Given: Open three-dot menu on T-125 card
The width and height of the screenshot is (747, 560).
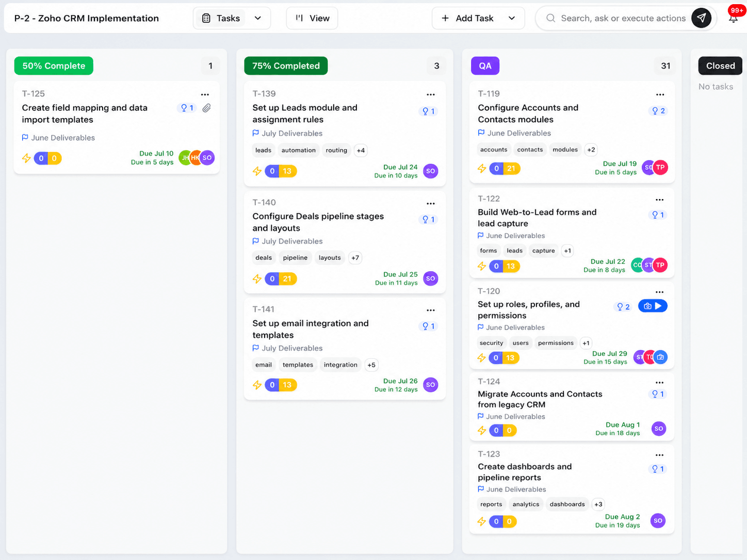Looking at the screenshot, I should pyautogui.click(x=205, y=94).
